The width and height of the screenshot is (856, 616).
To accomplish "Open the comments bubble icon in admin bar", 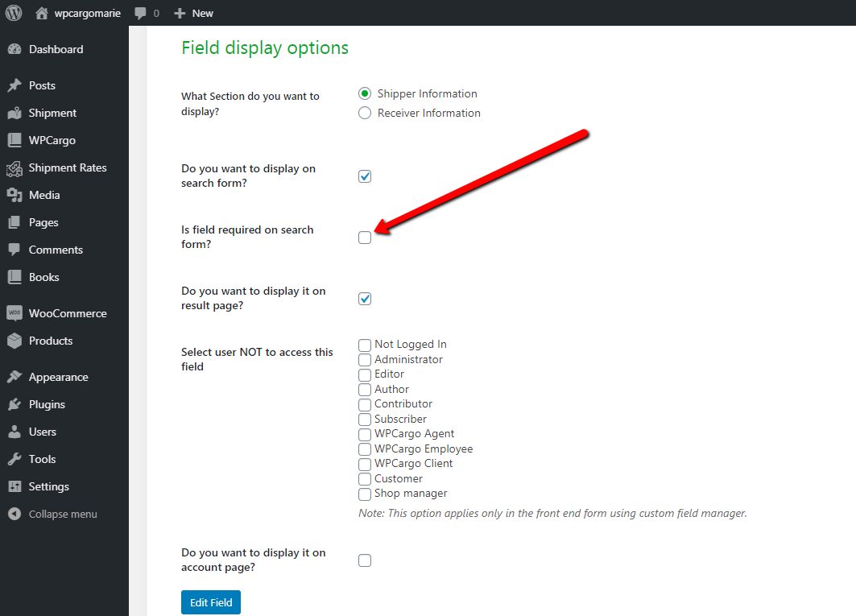I will click(140, 14).
